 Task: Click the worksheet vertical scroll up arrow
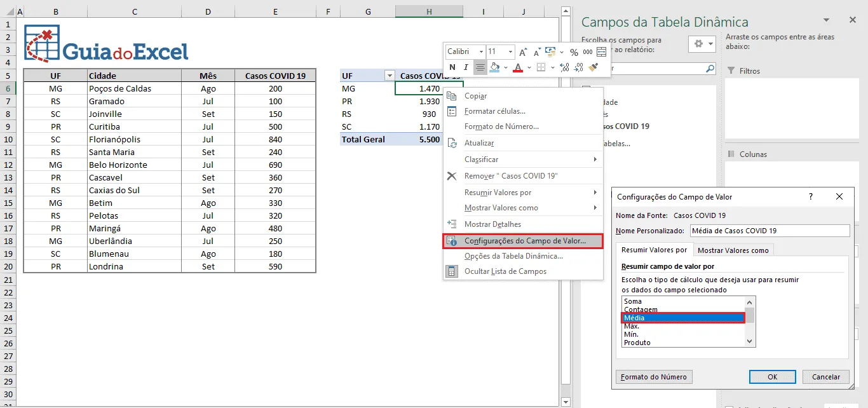pyautogui.click(x=566, y=11)
